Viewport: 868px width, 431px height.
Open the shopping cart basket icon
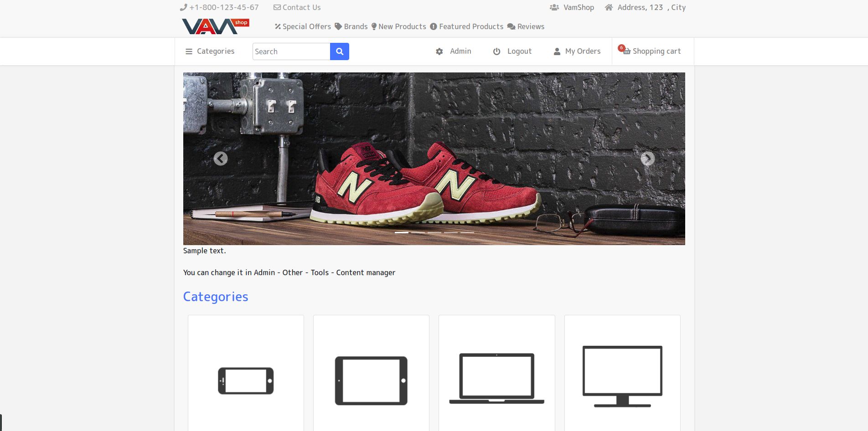click(627, 51)
